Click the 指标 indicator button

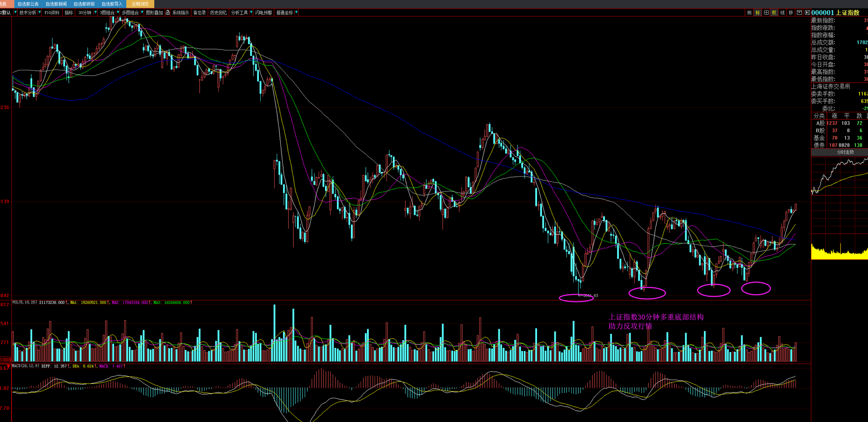[69, 13]
